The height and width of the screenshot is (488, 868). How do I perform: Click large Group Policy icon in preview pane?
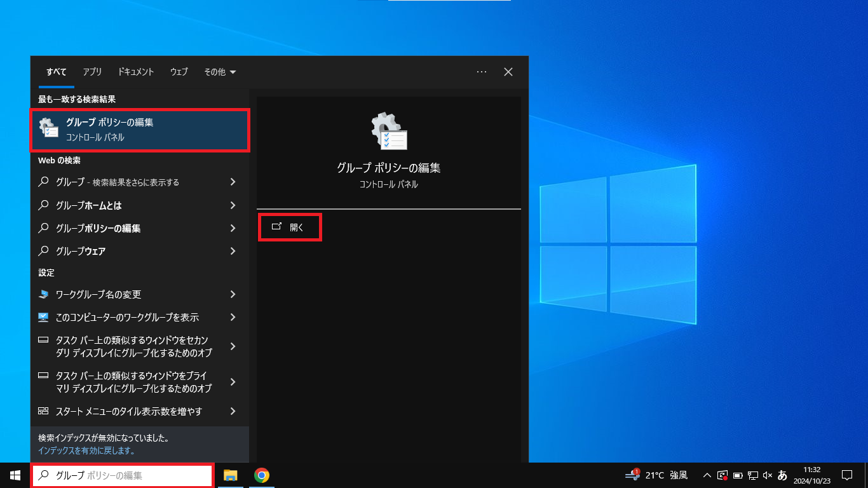coord(389,131)
